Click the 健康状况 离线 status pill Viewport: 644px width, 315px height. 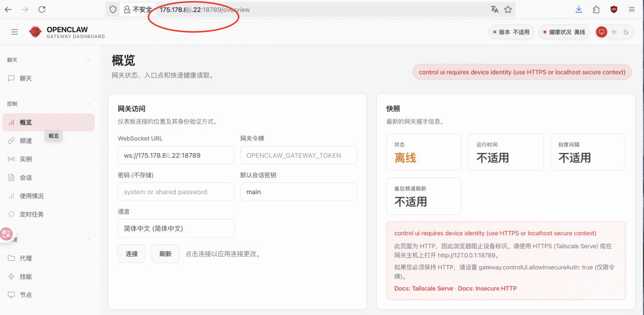[x=564, y=32]
